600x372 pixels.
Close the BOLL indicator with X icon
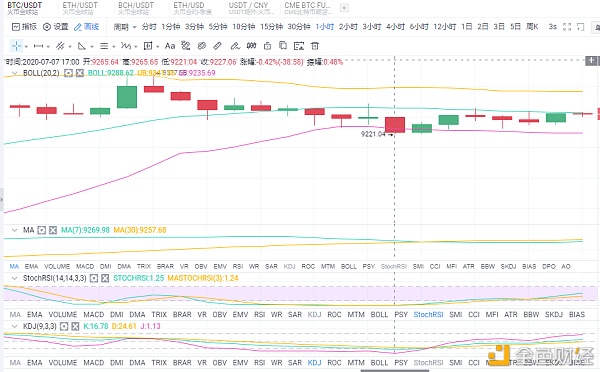coord(80,73)
